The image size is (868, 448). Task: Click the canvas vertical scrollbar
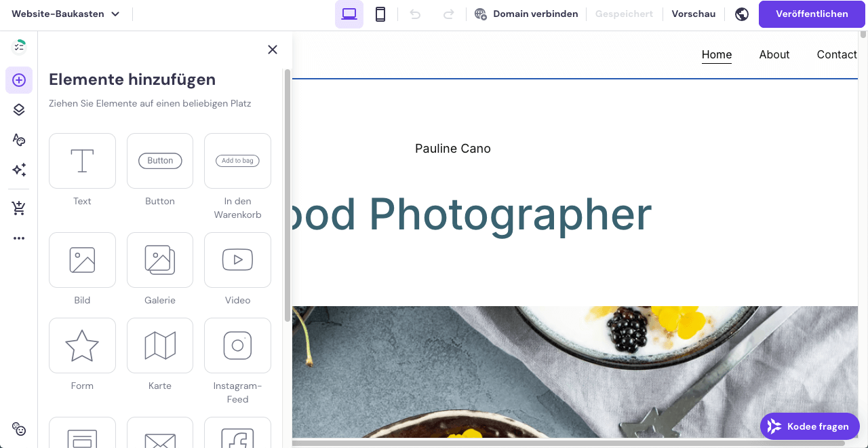(x=863, y=34)
